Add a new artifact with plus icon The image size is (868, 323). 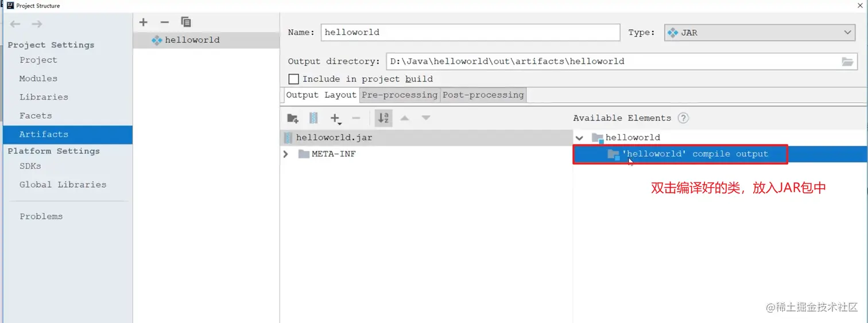[x=144, y=22]
